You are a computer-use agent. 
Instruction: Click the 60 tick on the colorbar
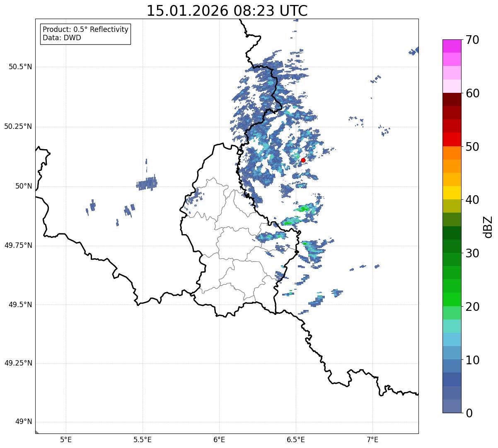point(472,93)
